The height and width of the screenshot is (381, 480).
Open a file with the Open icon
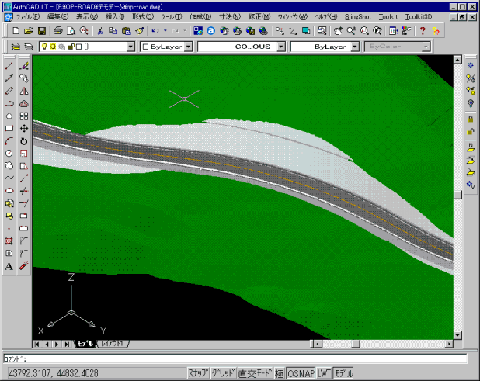tap(29, 31)
